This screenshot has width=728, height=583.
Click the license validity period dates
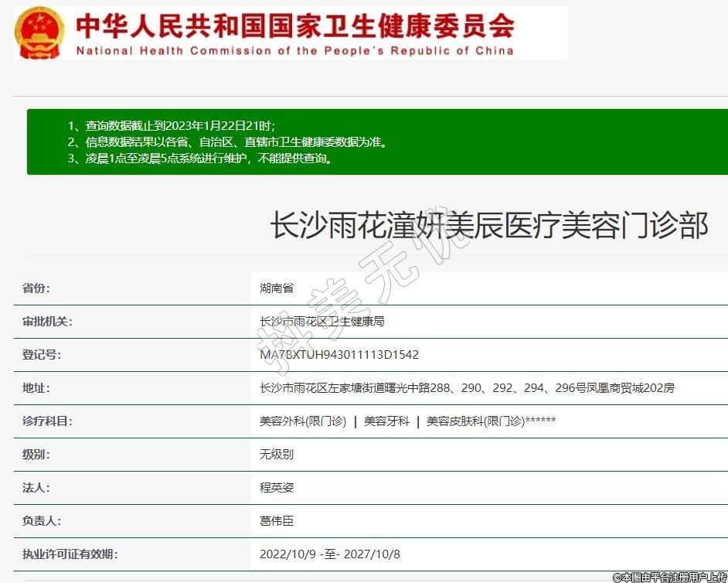[330, 554]
